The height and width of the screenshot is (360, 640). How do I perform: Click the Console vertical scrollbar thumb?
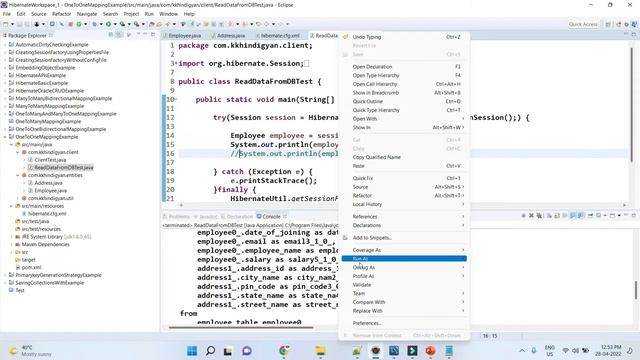coord(636,290)
